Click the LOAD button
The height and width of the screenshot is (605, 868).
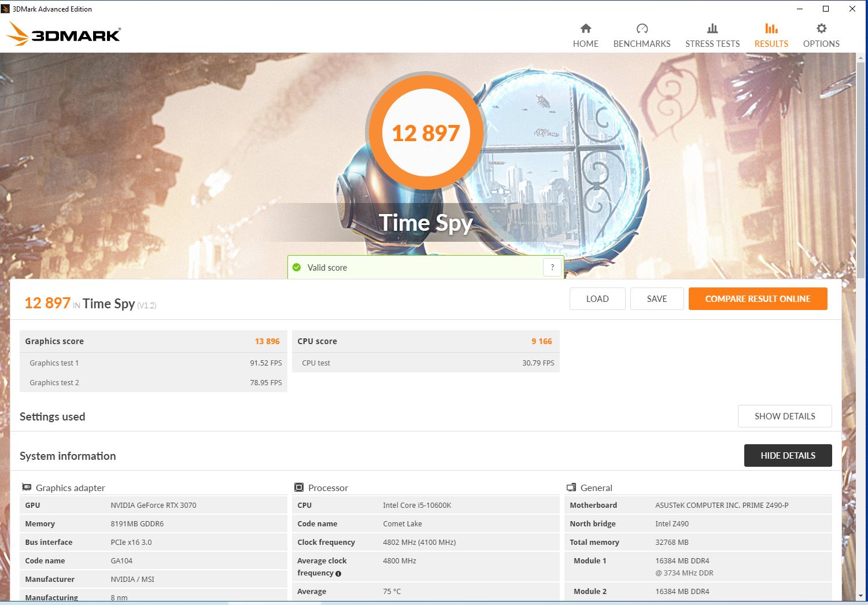coord(597,299)
